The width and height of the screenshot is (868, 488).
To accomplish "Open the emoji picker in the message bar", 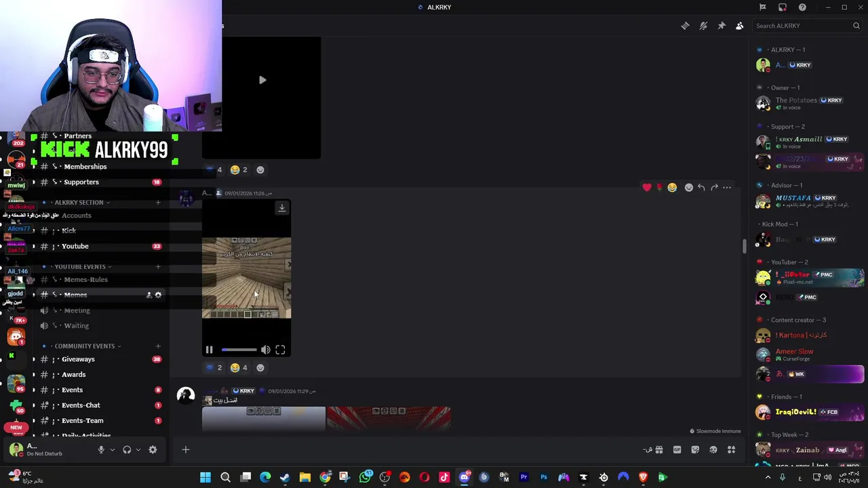I will coord(713,449).
